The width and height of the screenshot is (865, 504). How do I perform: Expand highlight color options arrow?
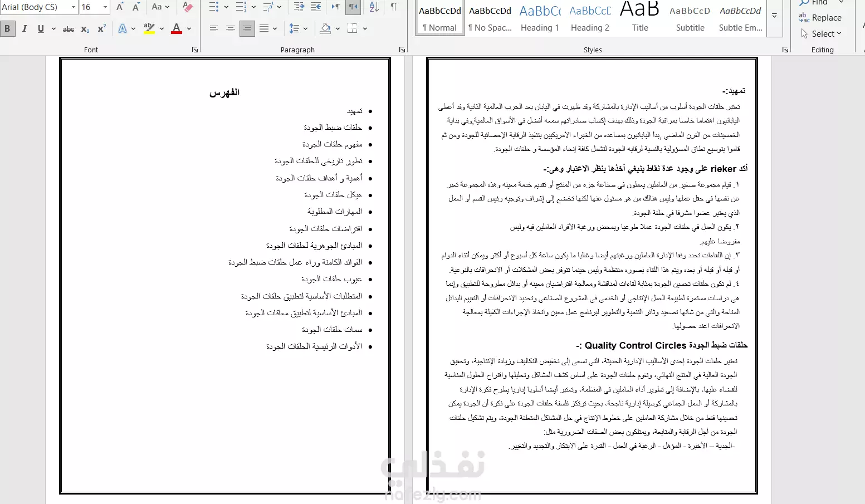coord(162,28)
